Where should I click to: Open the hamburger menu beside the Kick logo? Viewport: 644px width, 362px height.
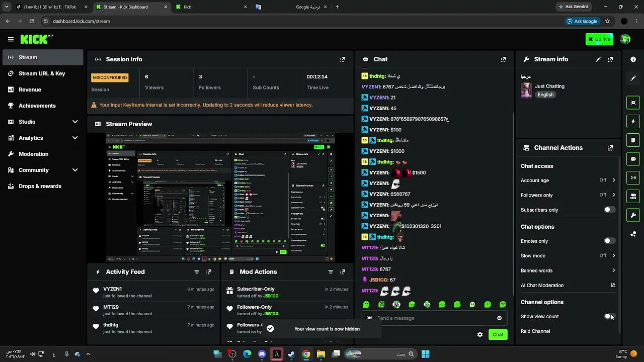[11, 39]
